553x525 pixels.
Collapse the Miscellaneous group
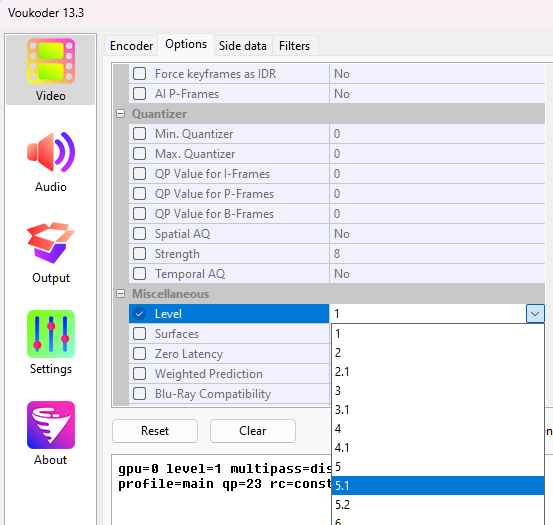[x=121, y=294]
